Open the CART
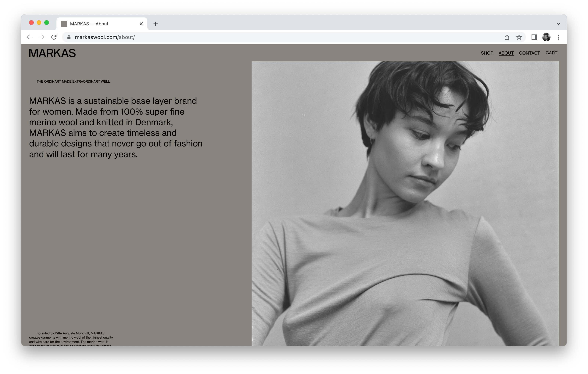Viewport: 588px width, 374px height. pyautogui.click(x=551, y=53)
